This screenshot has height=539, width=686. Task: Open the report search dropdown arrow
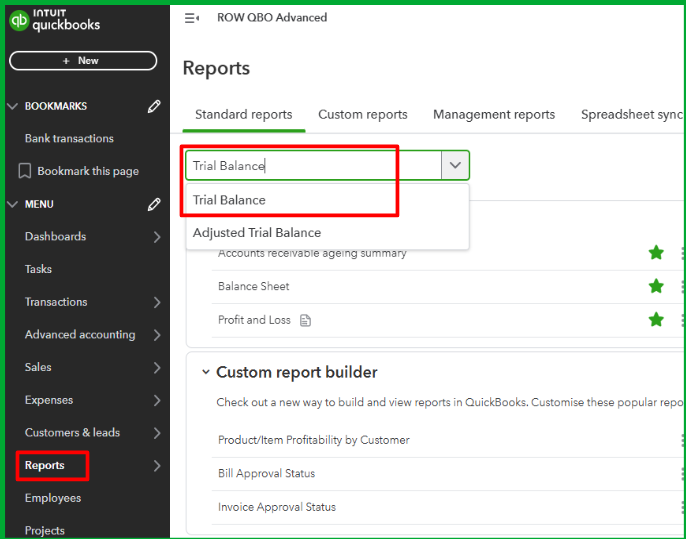coord(455,165)
